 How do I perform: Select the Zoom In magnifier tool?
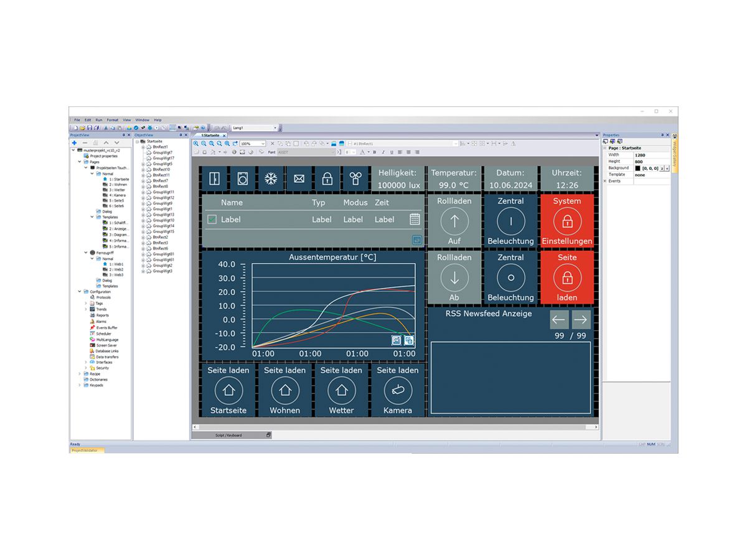[195, 143]
